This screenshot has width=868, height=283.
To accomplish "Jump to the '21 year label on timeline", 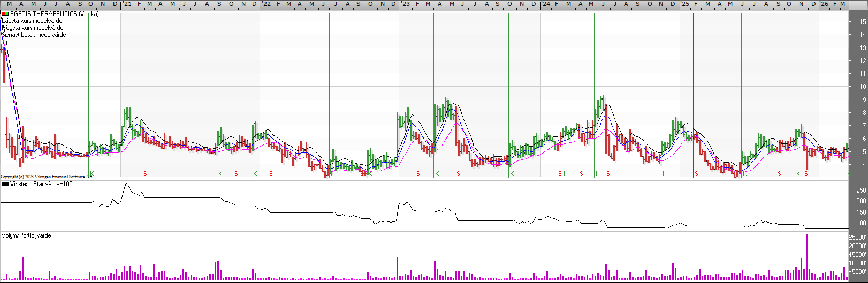I will [x=127, y=4].
